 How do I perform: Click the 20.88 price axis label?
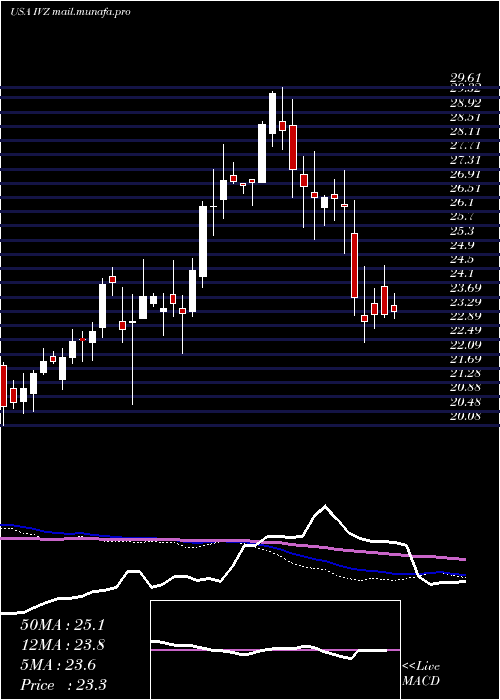click(x=465, y=388)
